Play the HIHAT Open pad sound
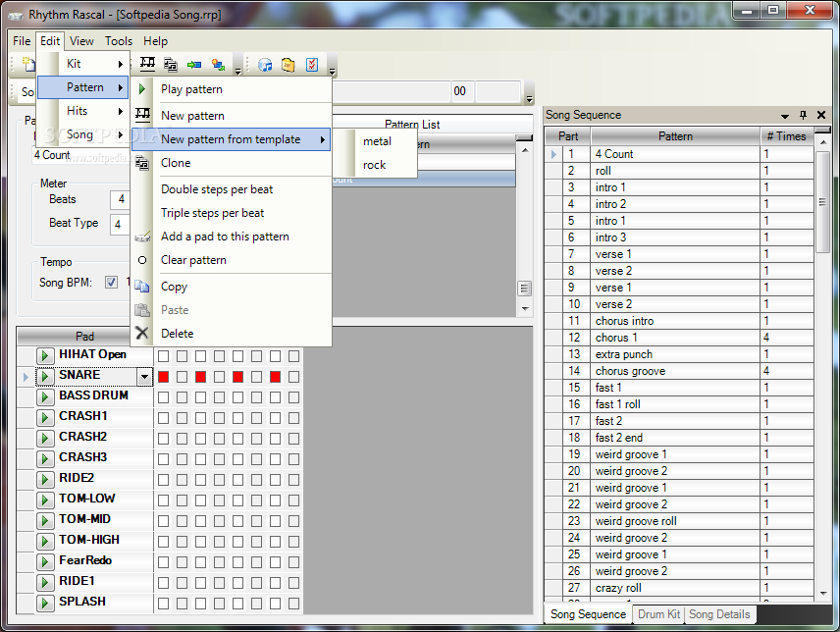 tap(45, 355)
